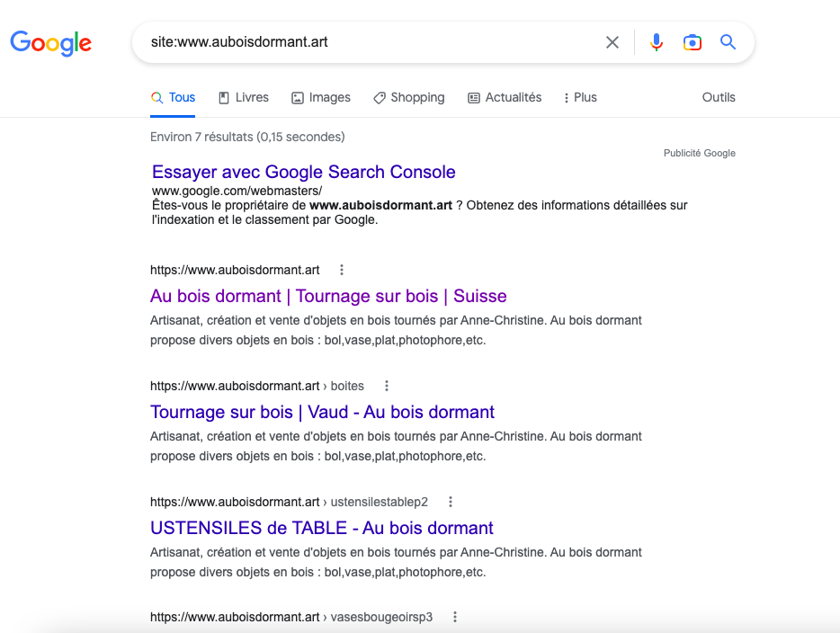Screen dimensions: 840x633
Task: Click into the search text field
Action: pyautogui.click(x=370, y=42)
